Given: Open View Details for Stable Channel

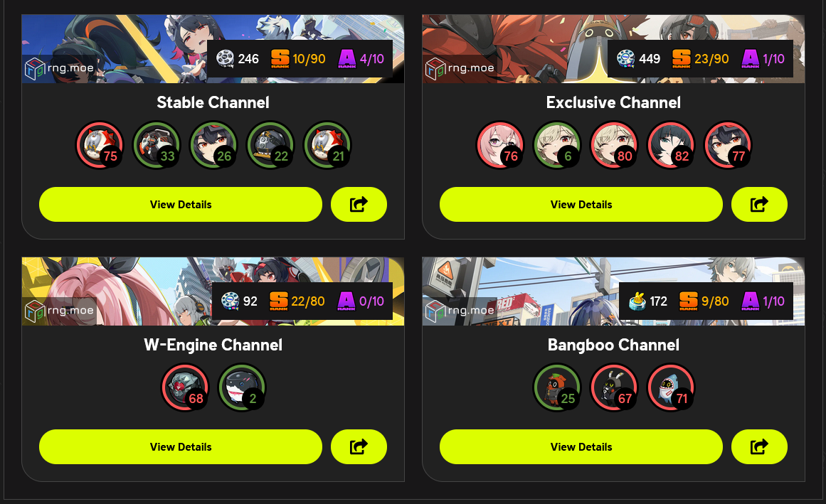Looking at the screenshot, I should click(180, 204).
